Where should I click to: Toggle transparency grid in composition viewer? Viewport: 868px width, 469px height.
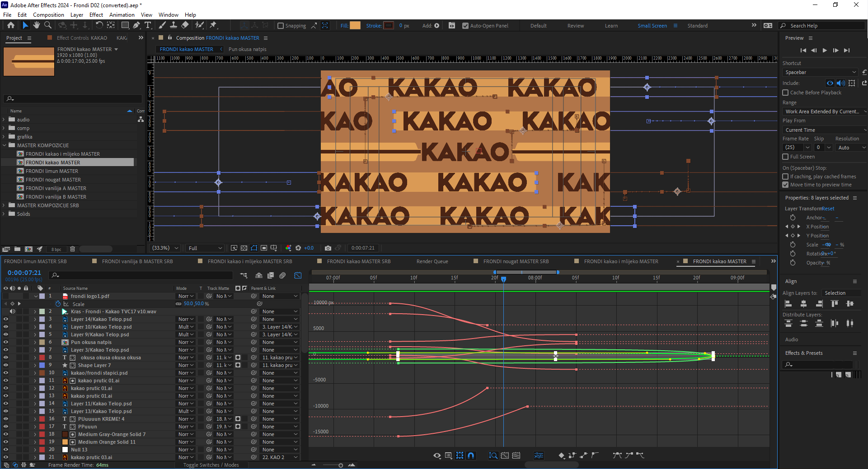244,248
